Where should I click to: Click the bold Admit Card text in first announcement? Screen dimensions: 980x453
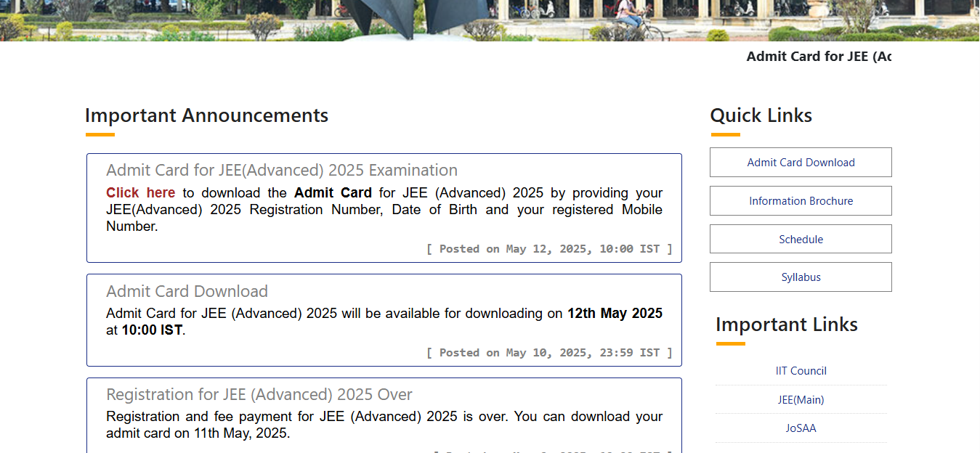click(x=333, y=192)
